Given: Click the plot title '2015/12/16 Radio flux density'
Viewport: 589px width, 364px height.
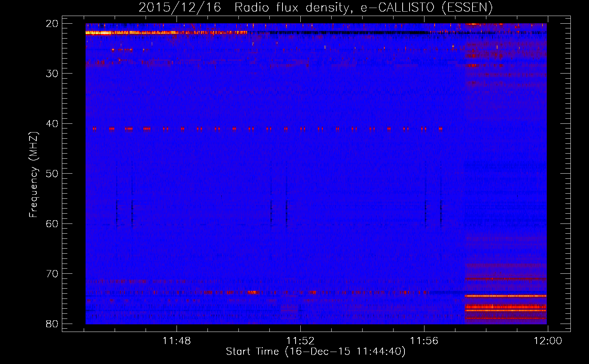Looking at the screenshot, I should click(x=316, y=7).
